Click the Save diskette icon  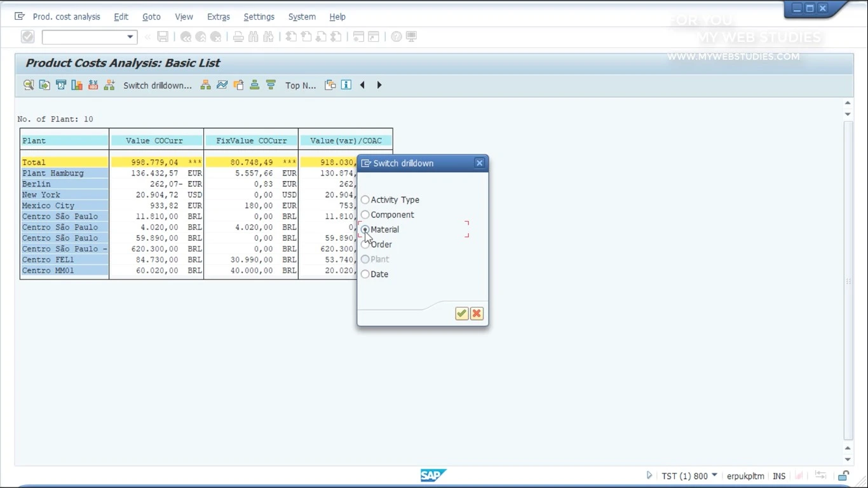pos(163,37)
